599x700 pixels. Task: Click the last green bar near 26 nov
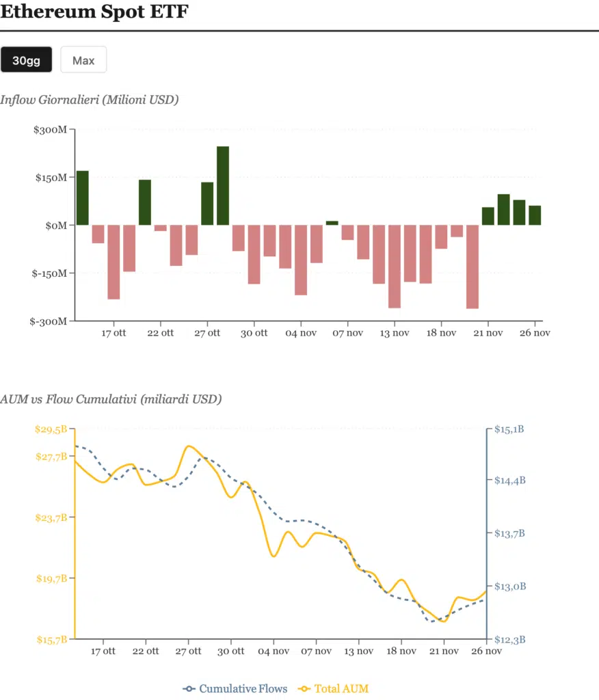pyautogui.click(x=535, y=215)
